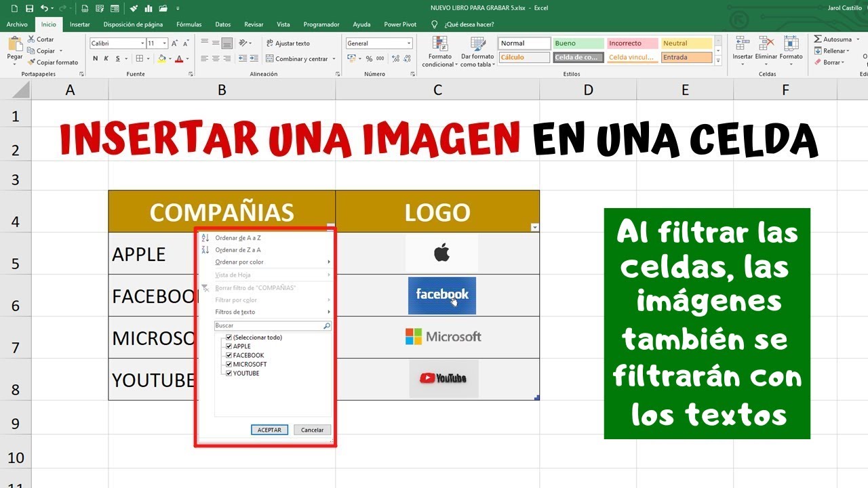Copy formatting with Copiar formato

pos(53,62)
